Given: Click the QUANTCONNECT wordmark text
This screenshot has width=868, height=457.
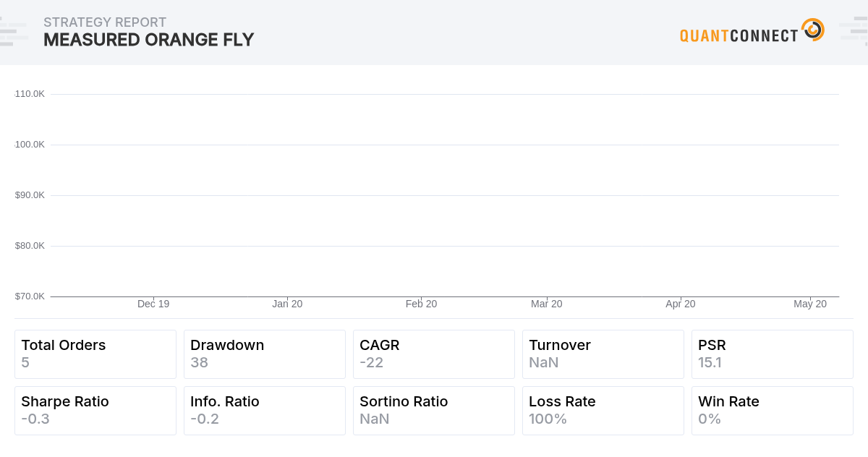Looking at the screenshot, I should point(739,35).
